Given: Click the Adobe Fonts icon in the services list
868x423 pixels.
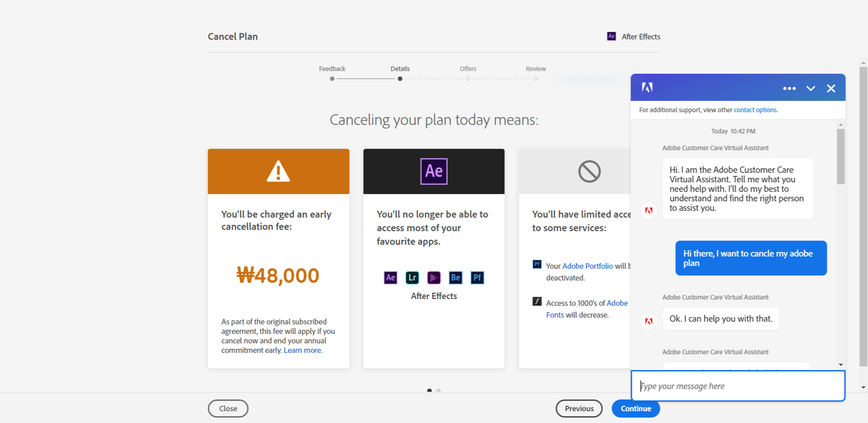Looking at the screenshot, I should point(537,301).
